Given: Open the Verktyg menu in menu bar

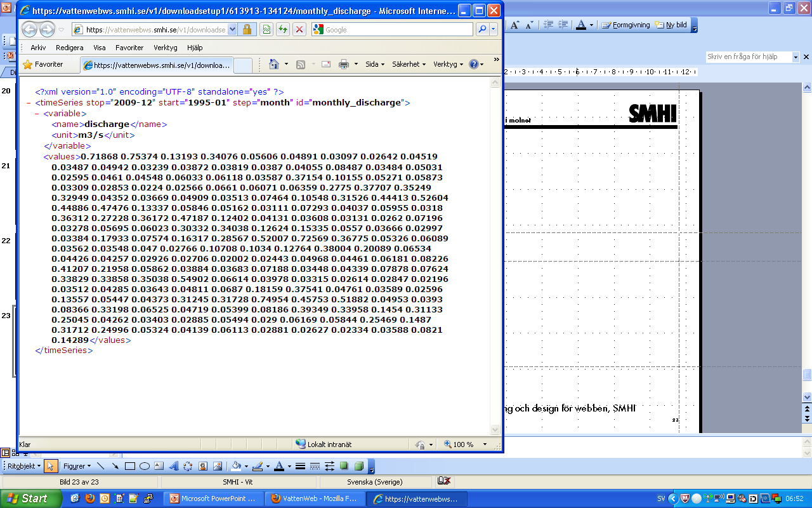Looking at the screenshot, I should (x=166, y=48).
